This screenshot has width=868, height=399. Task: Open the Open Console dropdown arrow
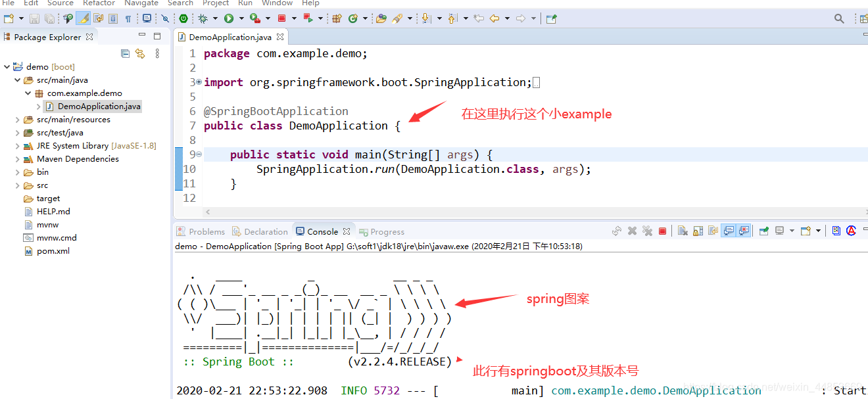(818, 231)
